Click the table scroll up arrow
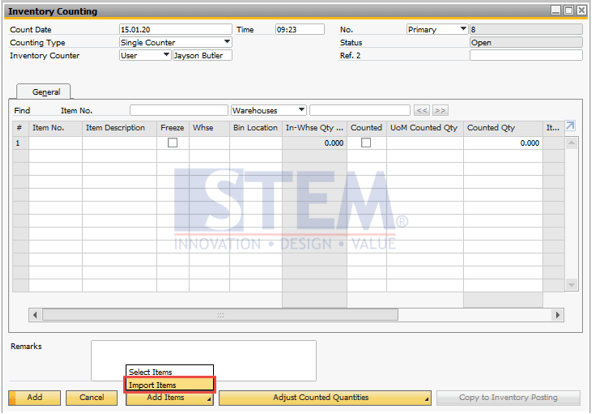 (571, 143)
